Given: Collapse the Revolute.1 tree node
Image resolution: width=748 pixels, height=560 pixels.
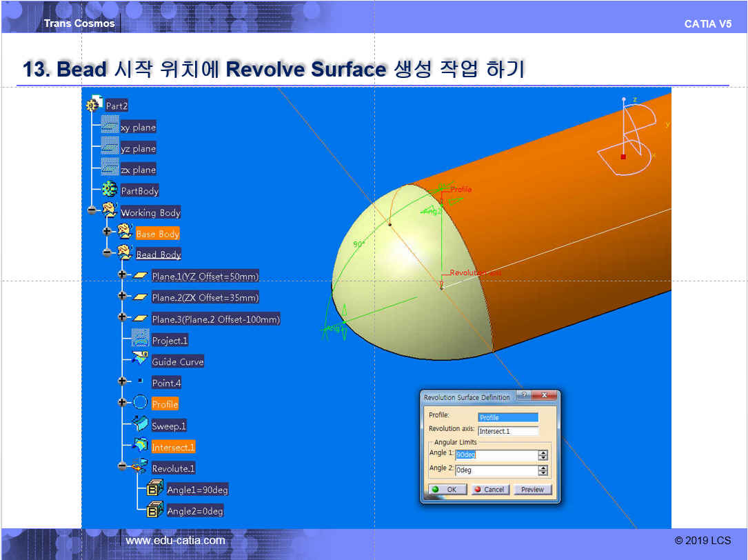Looking at the screenshot, I should click(122, 466).
